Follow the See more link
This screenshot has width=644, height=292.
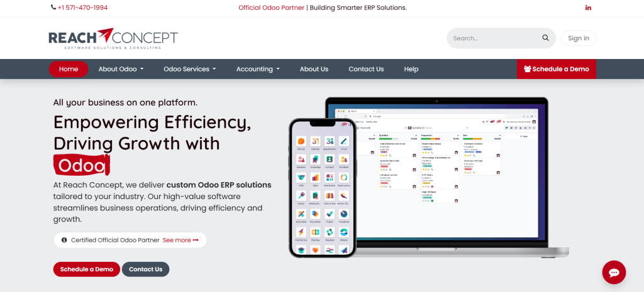click(x=180, y=240)
